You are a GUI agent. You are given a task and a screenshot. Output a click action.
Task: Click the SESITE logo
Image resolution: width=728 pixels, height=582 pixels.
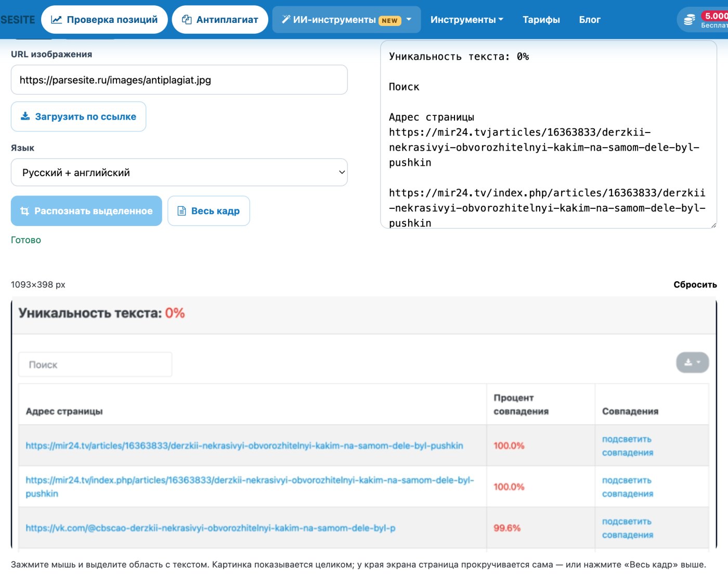[x=17, y=20]
